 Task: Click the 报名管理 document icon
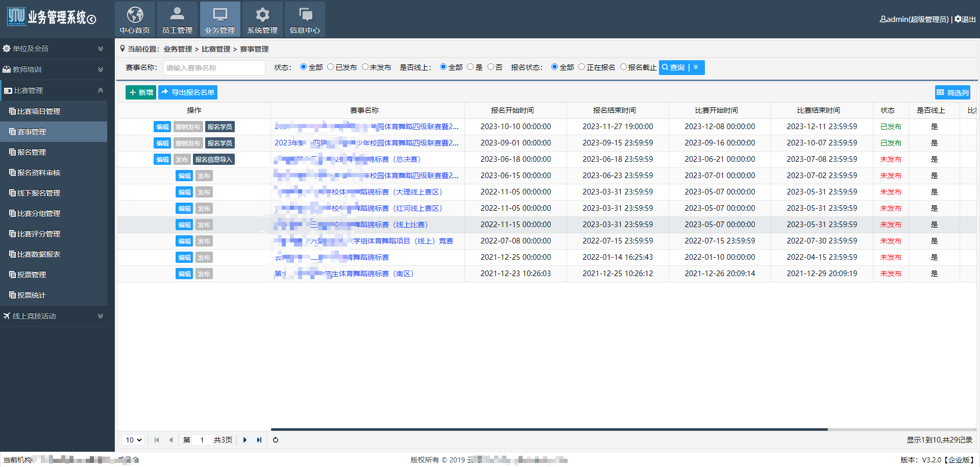[x=12, y=152]
